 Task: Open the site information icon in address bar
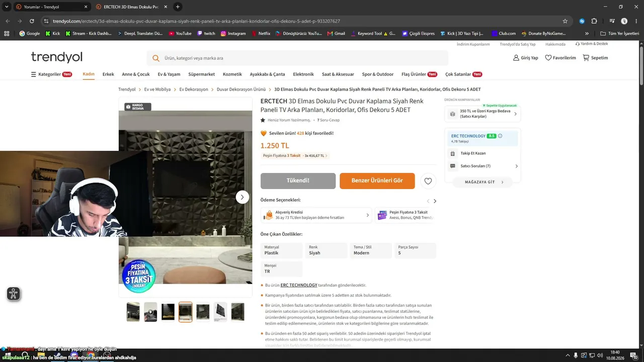point(46,21)
